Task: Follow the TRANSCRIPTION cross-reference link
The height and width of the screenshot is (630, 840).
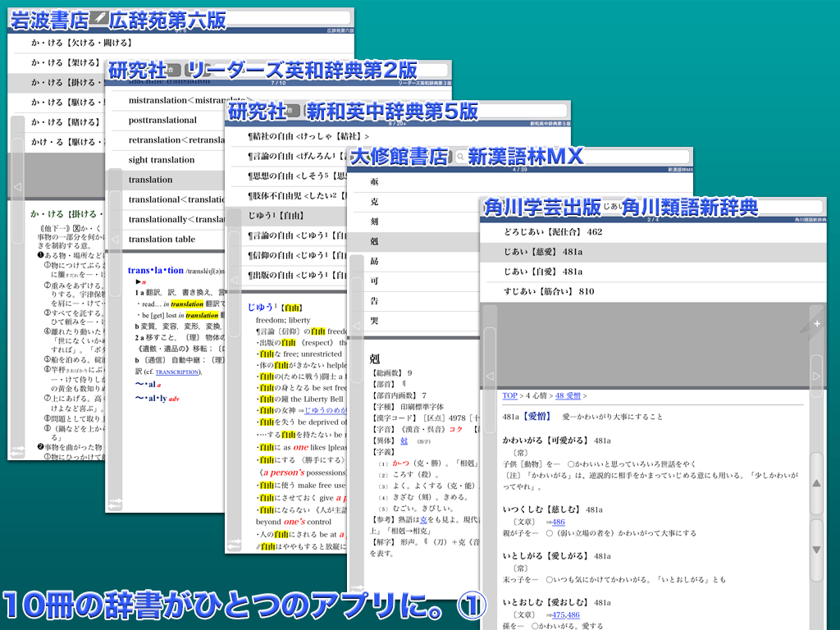Action: (x=177, y=372)
